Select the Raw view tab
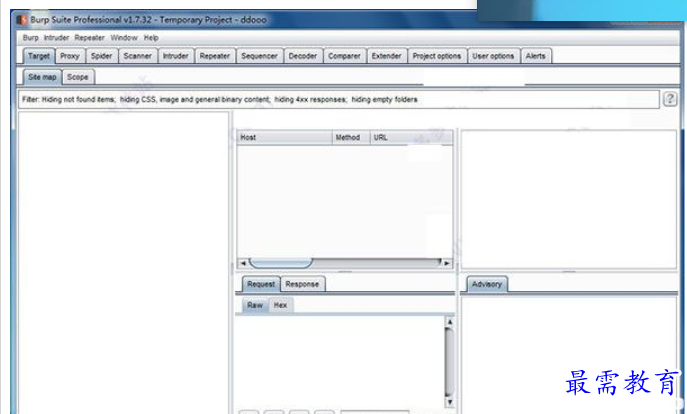This screenshot has width=687, height=414. [x=255, y=305]
